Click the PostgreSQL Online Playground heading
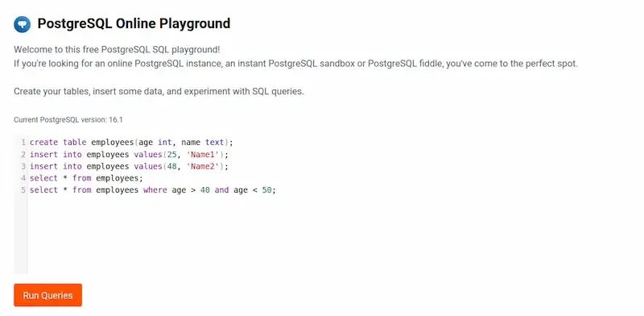 click(134, 24)
